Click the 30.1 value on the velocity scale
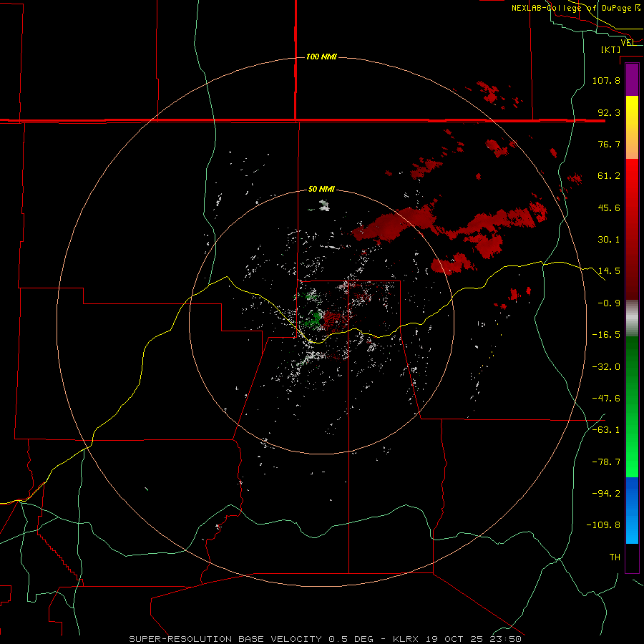The height and width of the screenshot is (644, 644). 609,240
